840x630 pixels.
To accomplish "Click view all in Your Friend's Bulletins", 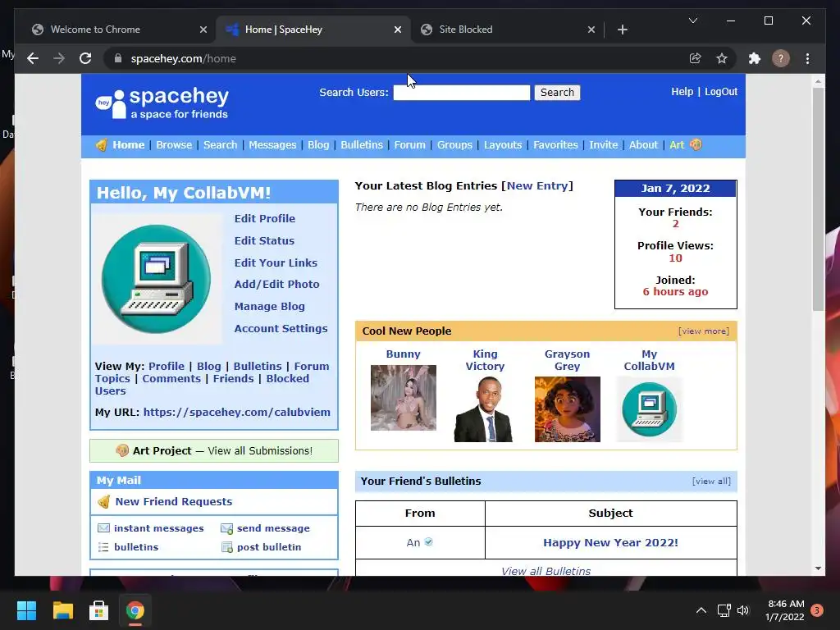I will click(711, 481).
